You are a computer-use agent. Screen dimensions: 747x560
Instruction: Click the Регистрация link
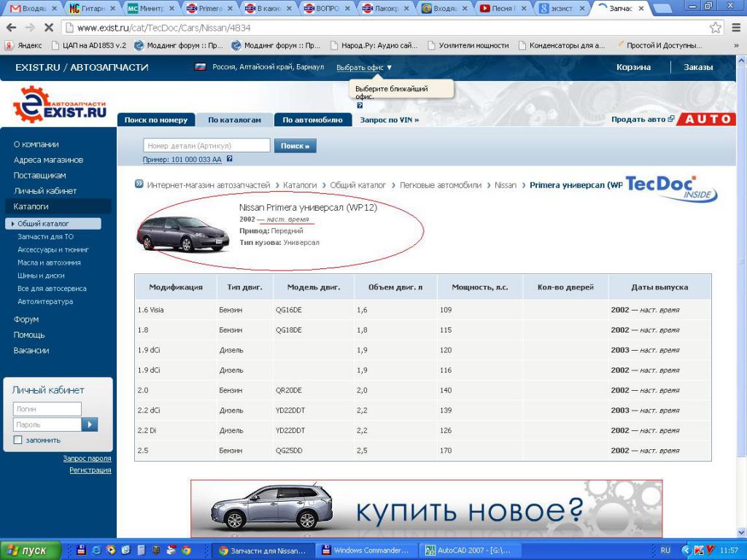[x=90, y=470]
